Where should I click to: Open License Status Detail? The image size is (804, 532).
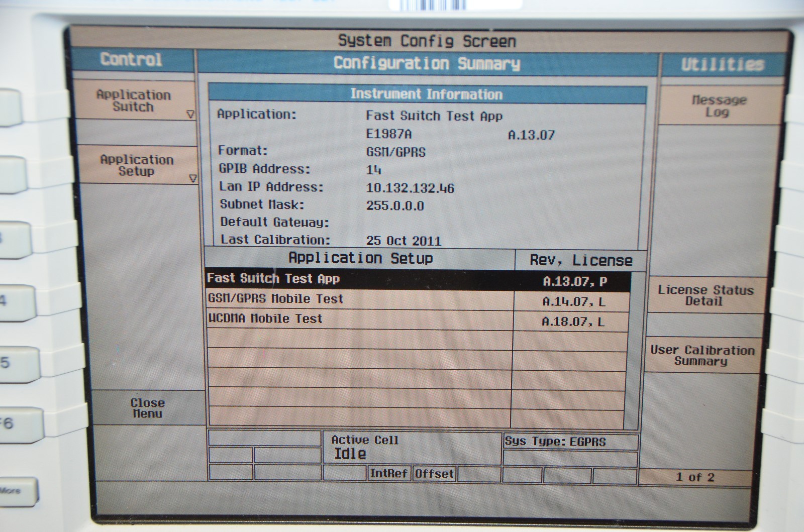(x=705, y=295)
